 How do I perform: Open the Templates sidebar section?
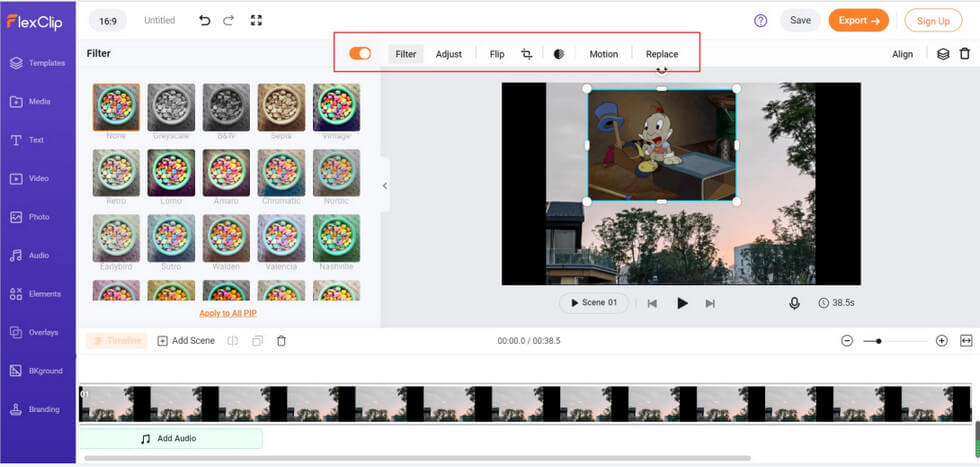click(38, 63)
